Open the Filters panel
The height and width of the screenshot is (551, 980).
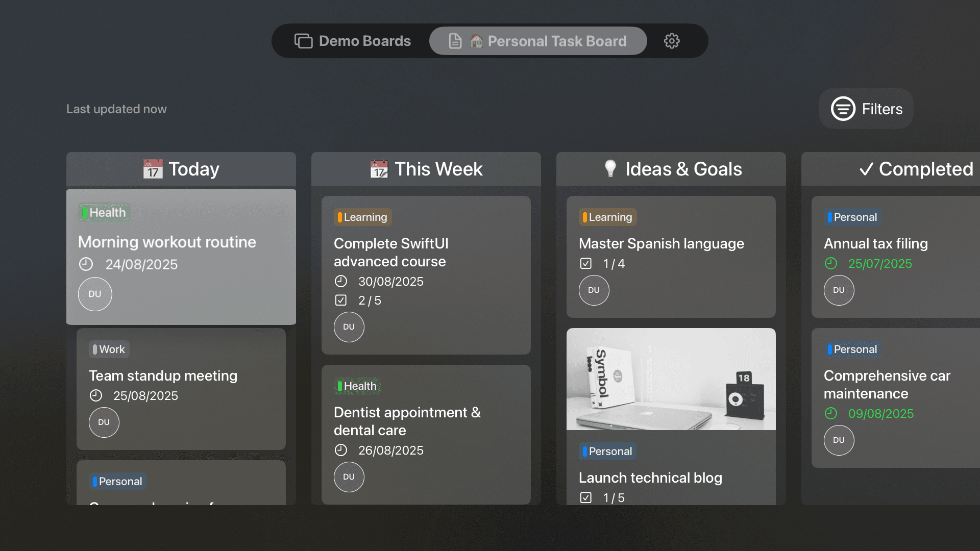click(866, 108)
